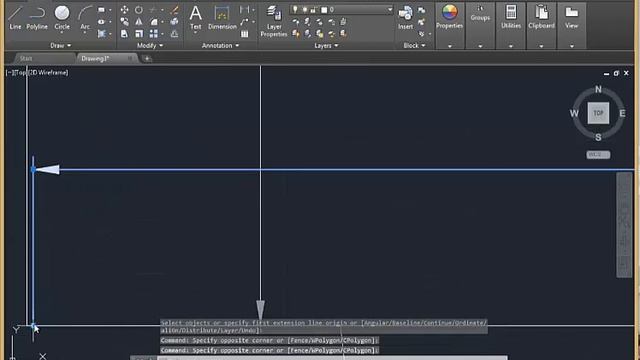Screen dimensions: 640x360
Task: Click the Insert block button
Action: pyautogui.click(x=405, y=18)
